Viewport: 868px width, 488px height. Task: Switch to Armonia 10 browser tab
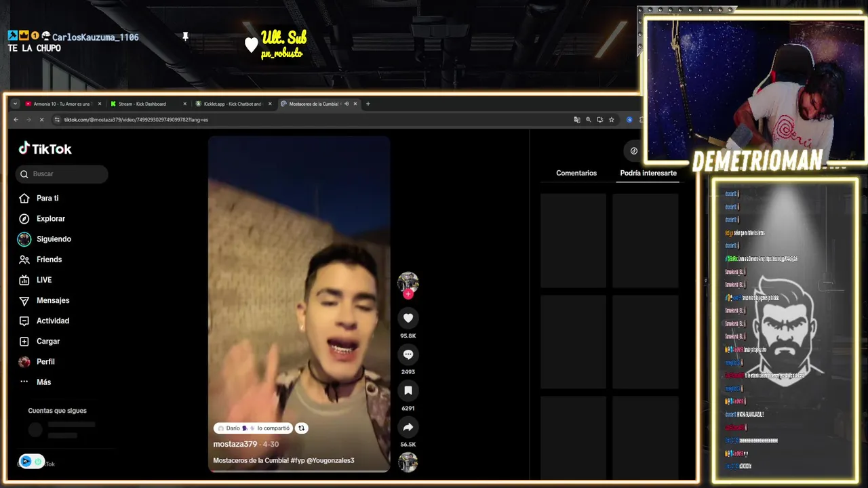[x=62, y=104]
